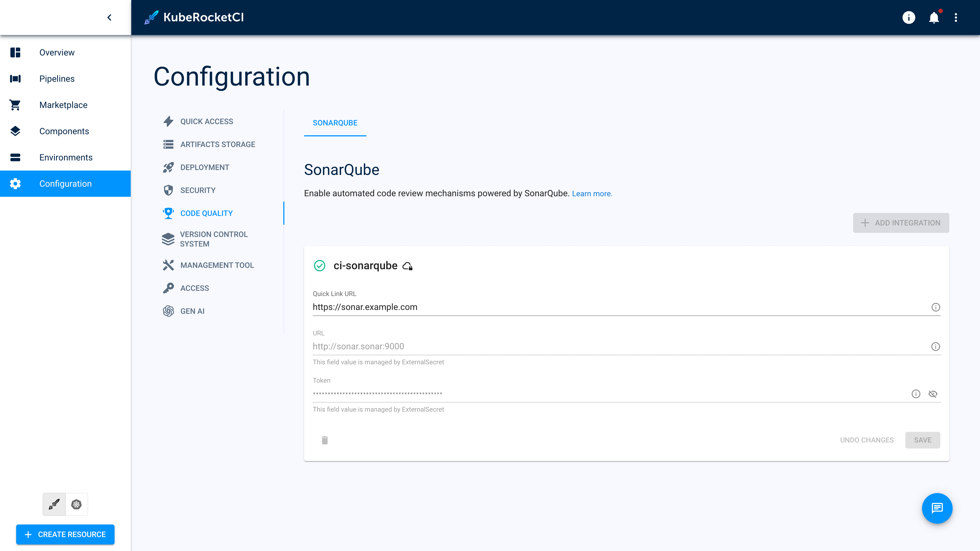Click the Code Quality shield icon
This screenshot has width=980, height=551.
click(x=168, y=213)
